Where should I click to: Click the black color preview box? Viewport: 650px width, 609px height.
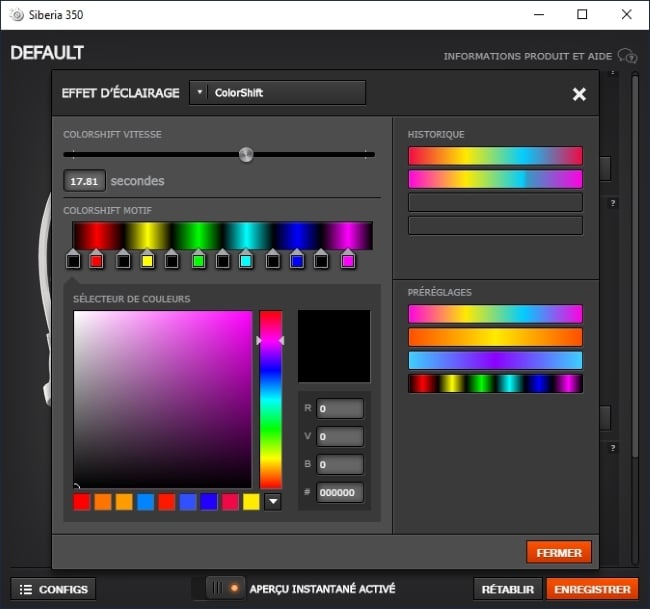click(334, 346)
